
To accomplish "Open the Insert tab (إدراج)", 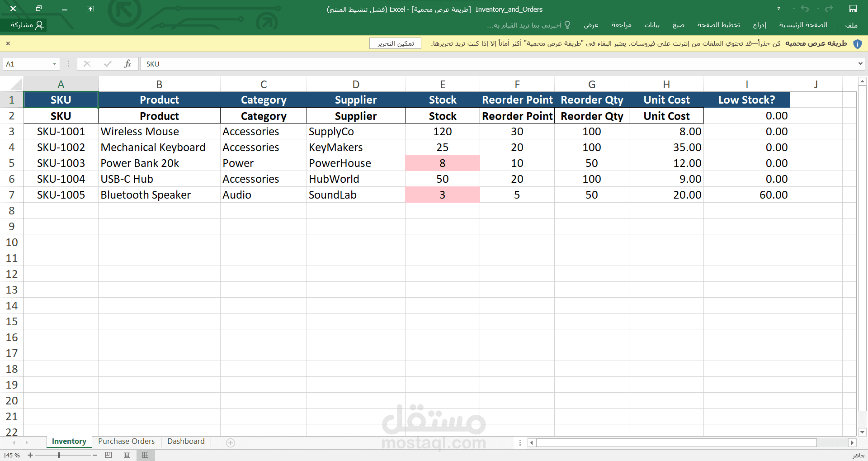I will coord(759,25).
